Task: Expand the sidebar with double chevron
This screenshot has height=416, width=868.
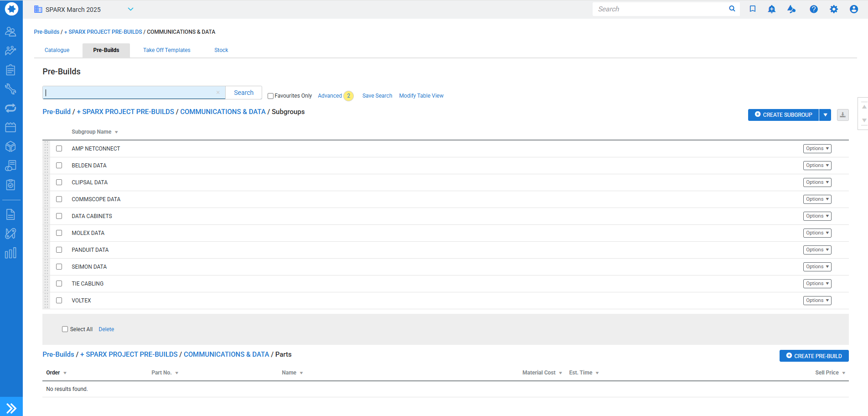Action: 11,408
